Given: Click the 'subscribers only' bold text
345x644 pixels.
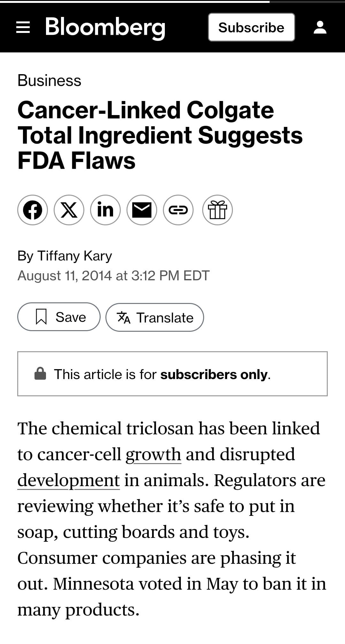Looking at the screenshot, I should pyautogui.click(x=214, y=375).
